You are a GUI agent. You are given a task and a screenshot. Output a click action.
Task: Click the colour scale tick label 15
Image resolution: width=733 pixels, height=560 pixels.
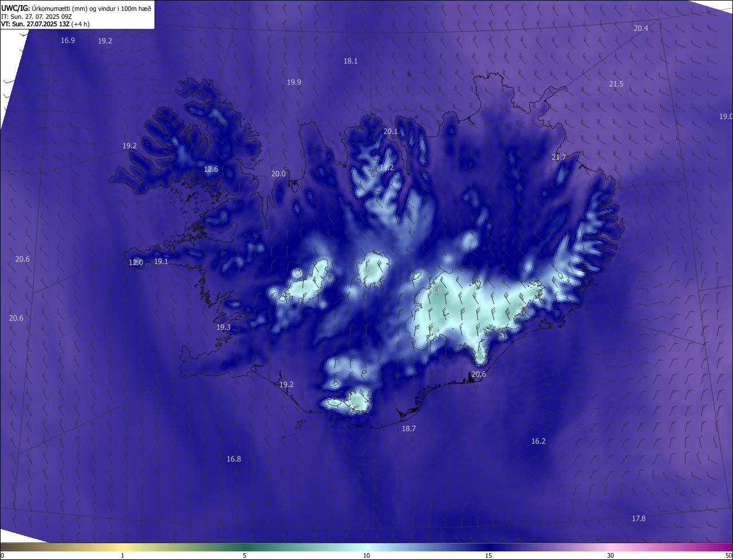click(488, 555)
